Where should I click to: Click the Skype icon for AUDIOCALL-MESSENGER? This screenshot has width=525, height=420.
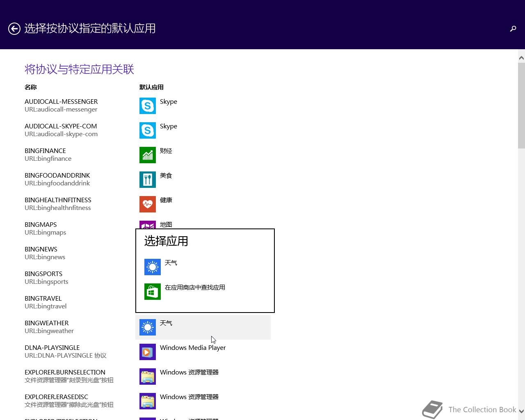click(x=148, y=106)
